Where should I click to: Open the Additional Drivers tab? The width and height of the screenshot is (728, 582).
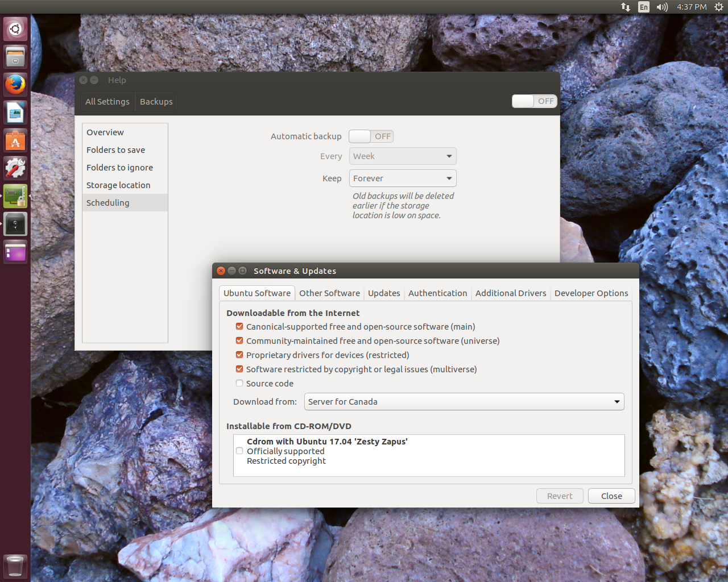pos(511,293)
